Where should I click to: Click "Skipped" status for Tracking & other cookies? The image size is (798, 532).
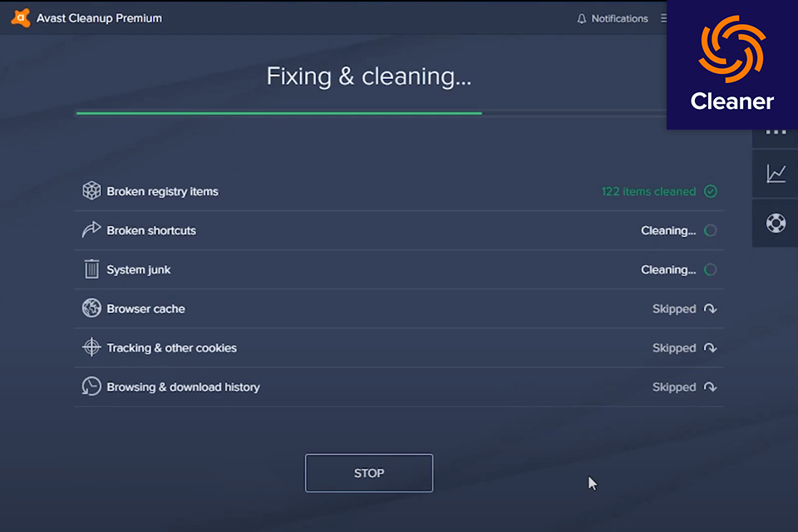tap(674, 348)
